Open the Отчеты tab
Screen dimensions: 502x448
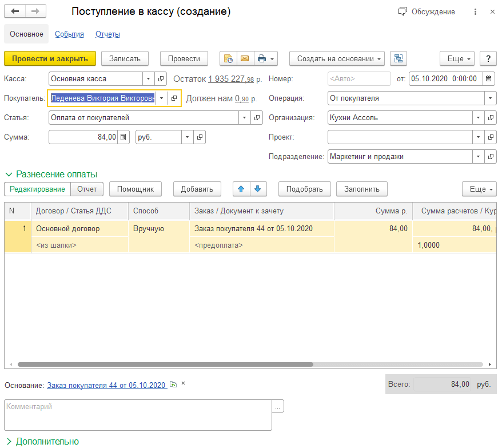pyautogui.click(x=107, y=34)
